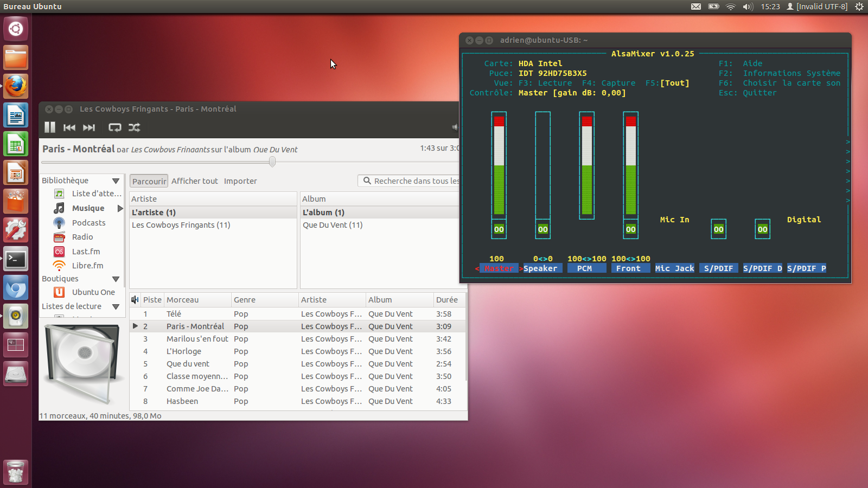Sort tracks by Genre column
Screen dimensions: 868x488
pyautogui.click(x=265, y=300)
